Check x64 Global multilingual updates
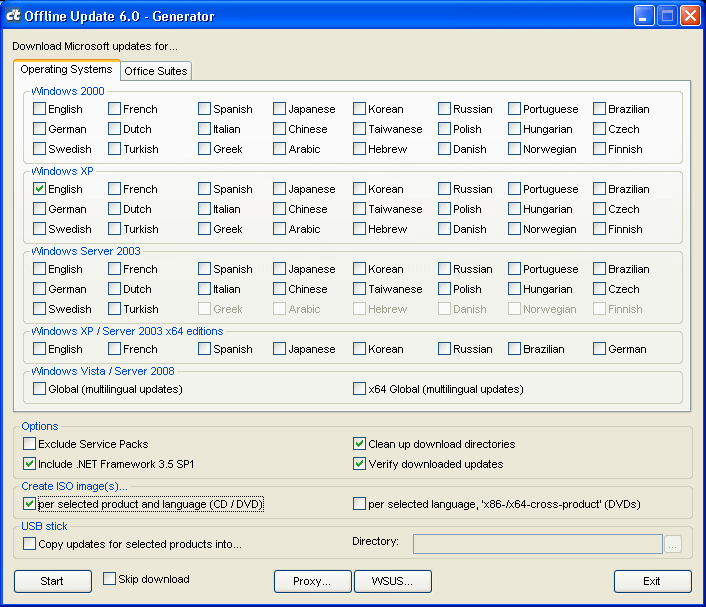 pyautogui.click(x=359, y=389)
